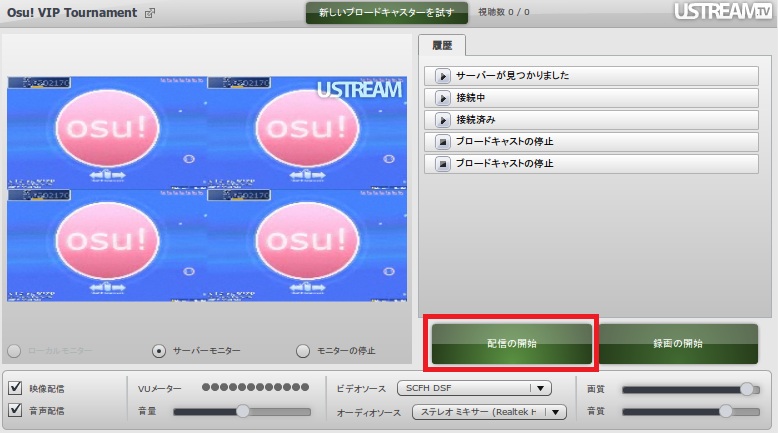This screenshot has width=778, height=433.
Task: Open the ビデオソース SCFH DSF dropdown
Action: point(474,388)
